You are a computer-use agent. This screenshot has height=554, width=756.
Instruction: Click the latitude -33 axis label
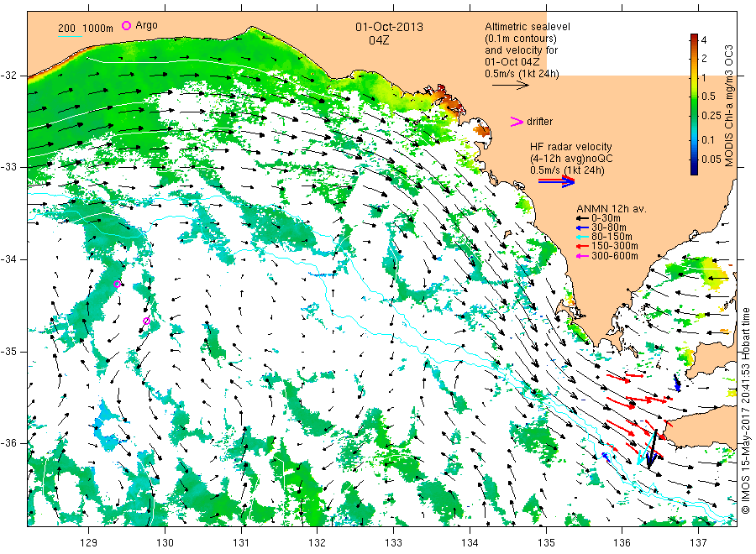[x=8, y=167]
